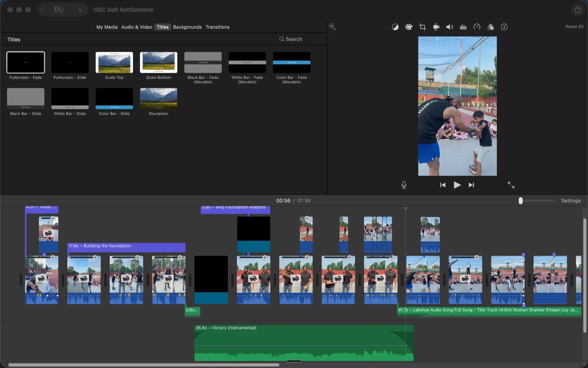Toggle the media browser library icon
Screen dimensions: 588x368
coord(59,9)
